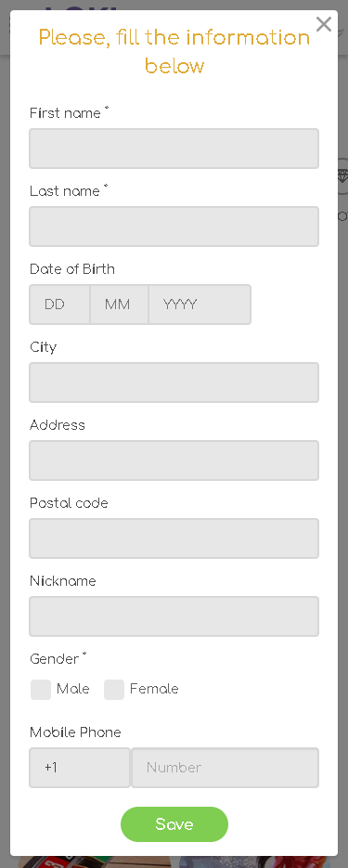
Task: Select the Male label text
Action: click(73, 689)
